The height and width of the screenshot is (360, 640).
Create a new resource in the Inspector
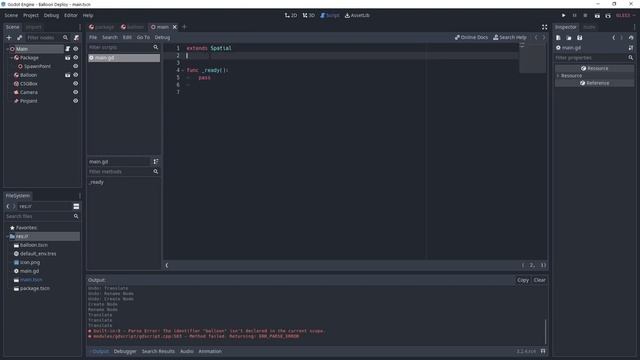coord(558,38)
